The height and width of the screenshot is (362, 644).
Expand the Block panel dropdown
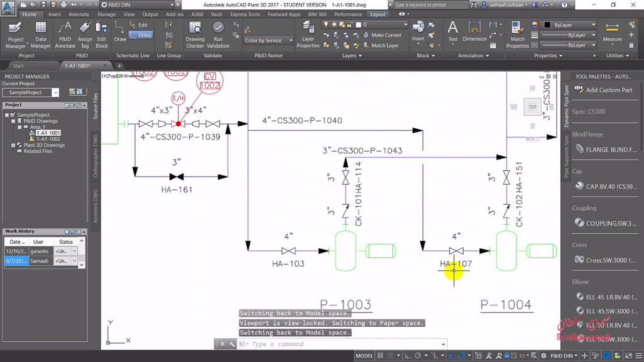pos(426,55)
